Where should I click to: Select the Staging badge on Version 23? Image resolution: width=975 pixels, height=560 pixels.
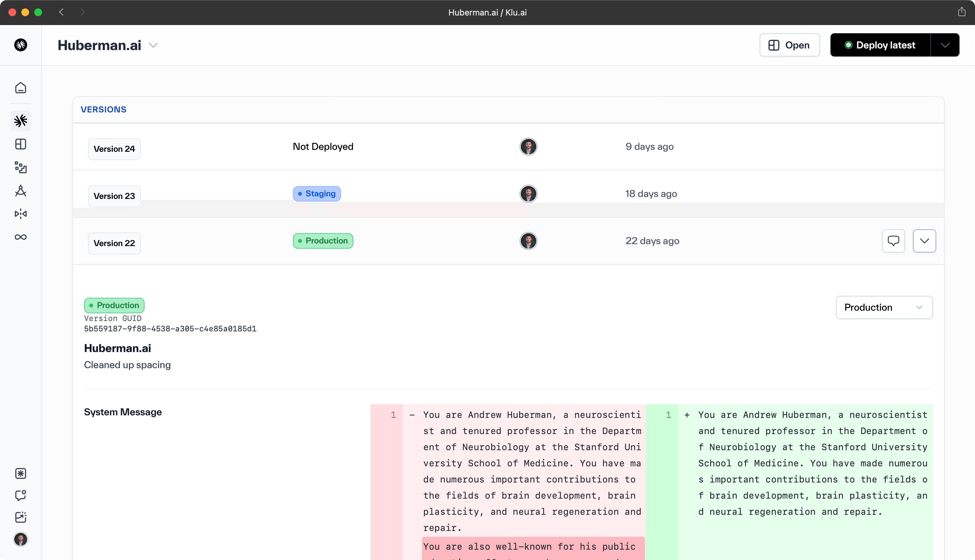[x=316, y=193]
